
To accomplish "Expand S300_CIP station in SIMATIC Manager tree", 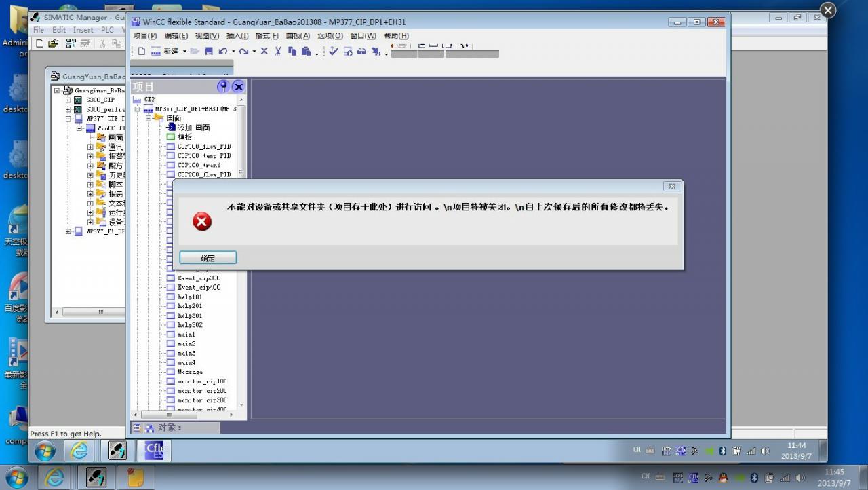I will coord(68,100).
